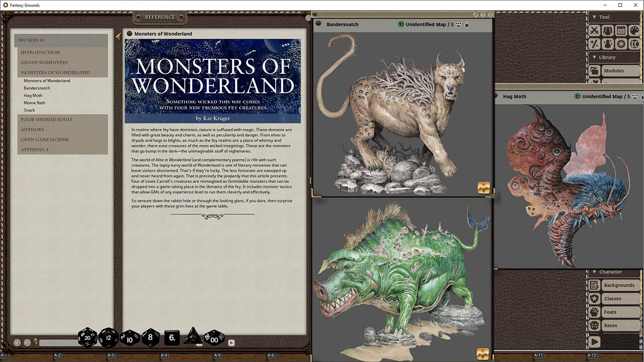The height and width of the screenshot is (362, 644).
Task: Toggle the lock icon on Bandersnatch window
Action: point(466,24)
